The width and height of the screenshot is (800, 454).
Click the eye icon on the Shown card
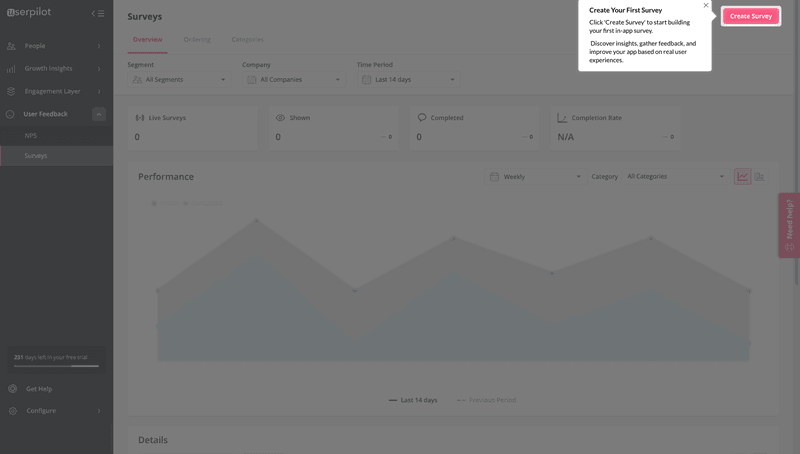280,118
